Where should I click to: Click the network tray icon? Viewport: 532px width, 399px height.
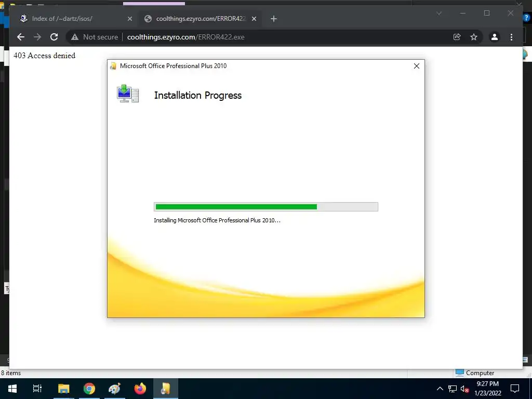point(453,389)
